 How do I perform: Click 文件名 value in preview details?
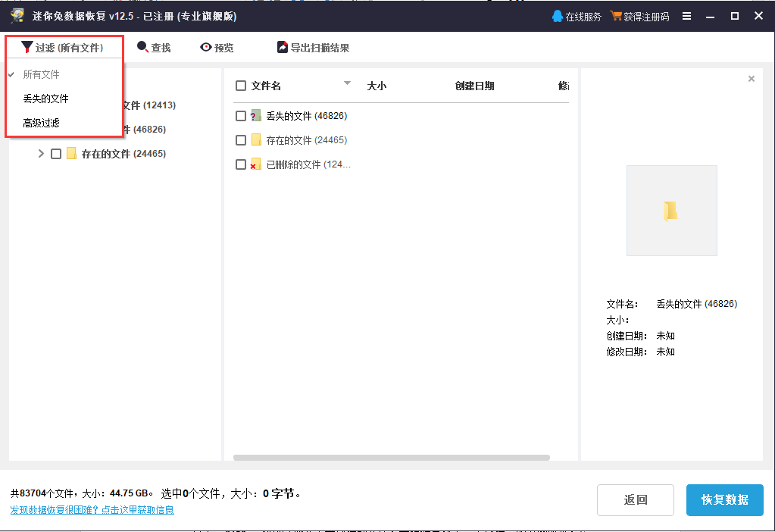click(697, 304)
